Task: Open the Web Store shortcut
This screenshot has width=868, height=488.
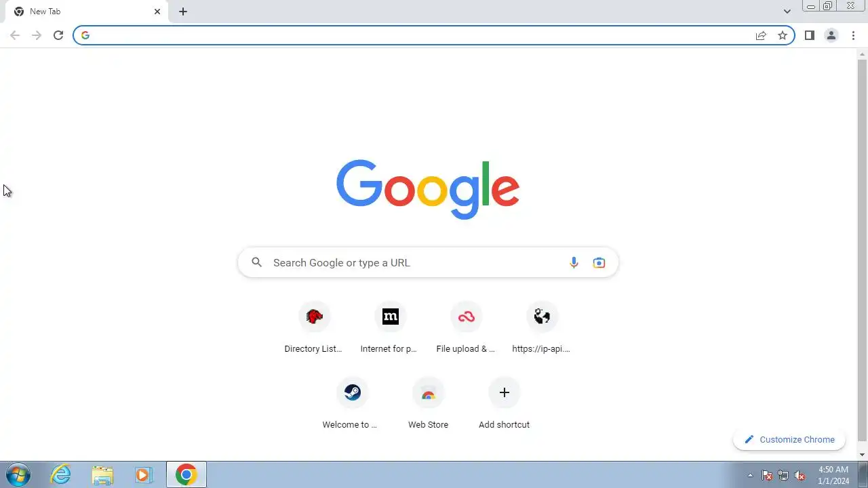Action: [x=428, y=404]
